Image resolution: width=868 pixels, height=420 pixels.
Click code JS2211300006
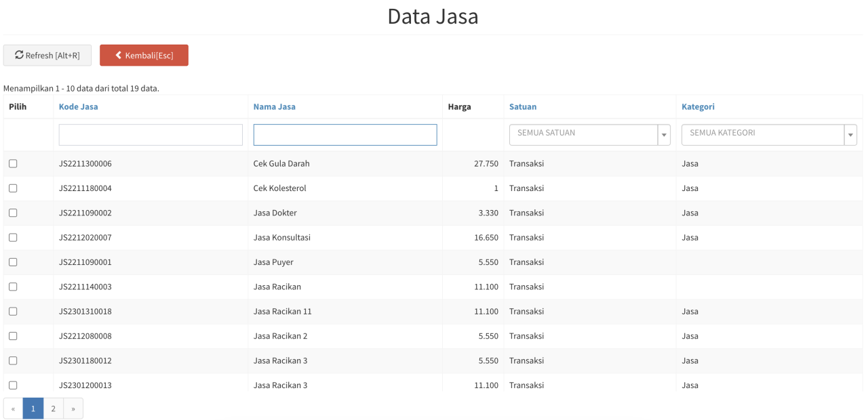(x=85, y=164)
